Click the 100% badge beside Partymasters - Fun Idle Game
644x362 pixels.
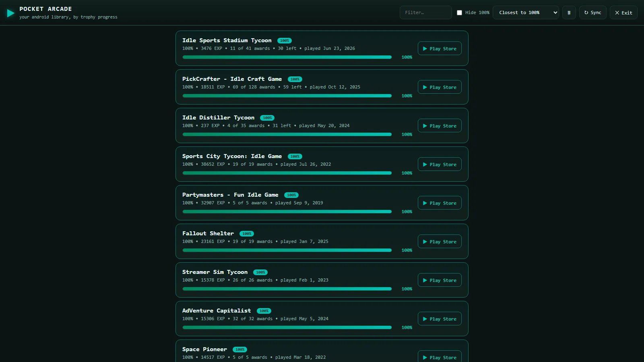pos(291,195)
